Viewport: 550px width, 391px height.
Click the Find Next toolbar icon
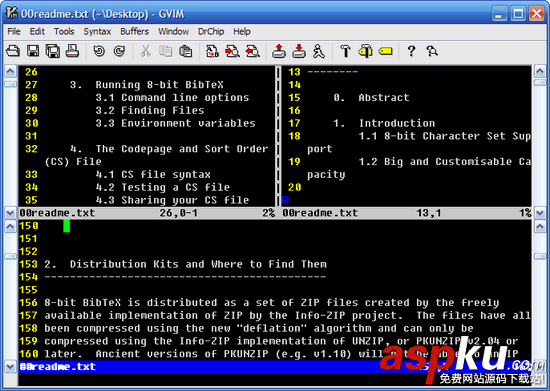tap(232, 51)
